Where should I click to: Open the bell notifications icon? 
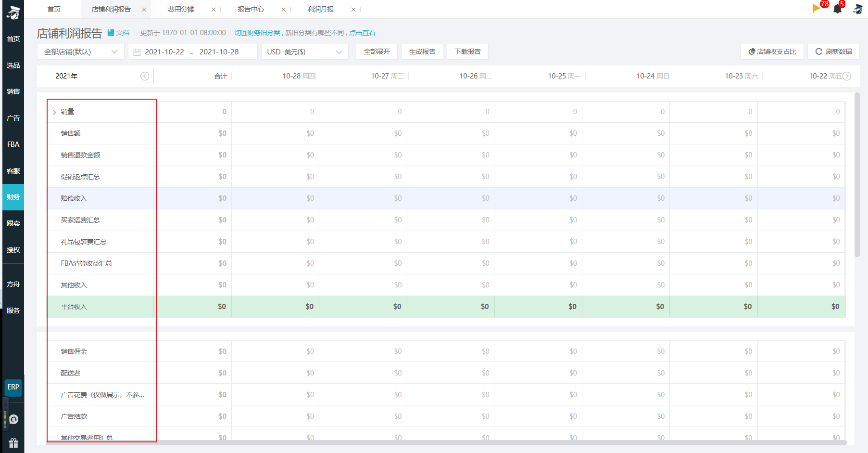[838, 9]
